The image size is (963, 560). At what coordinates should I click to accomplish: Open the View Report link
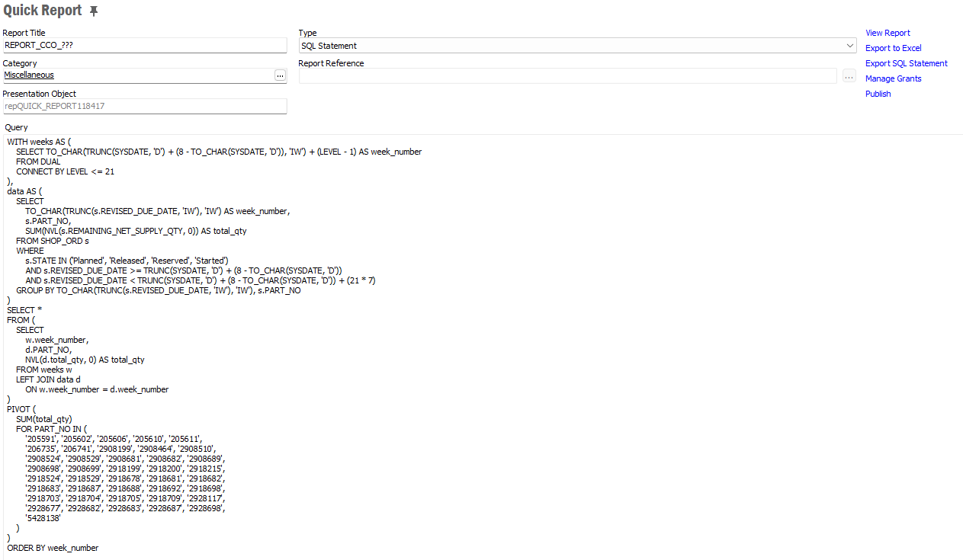click(888, 33)
